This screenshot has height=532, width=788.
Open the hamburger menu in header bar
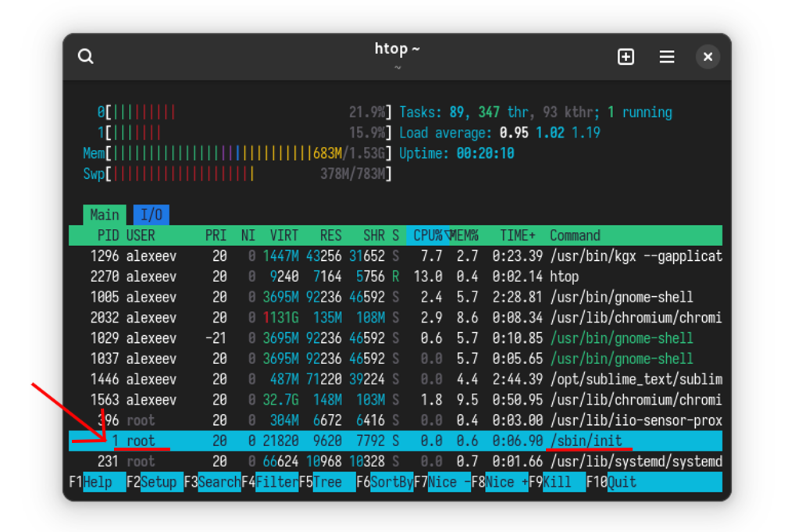coord(667,56)
